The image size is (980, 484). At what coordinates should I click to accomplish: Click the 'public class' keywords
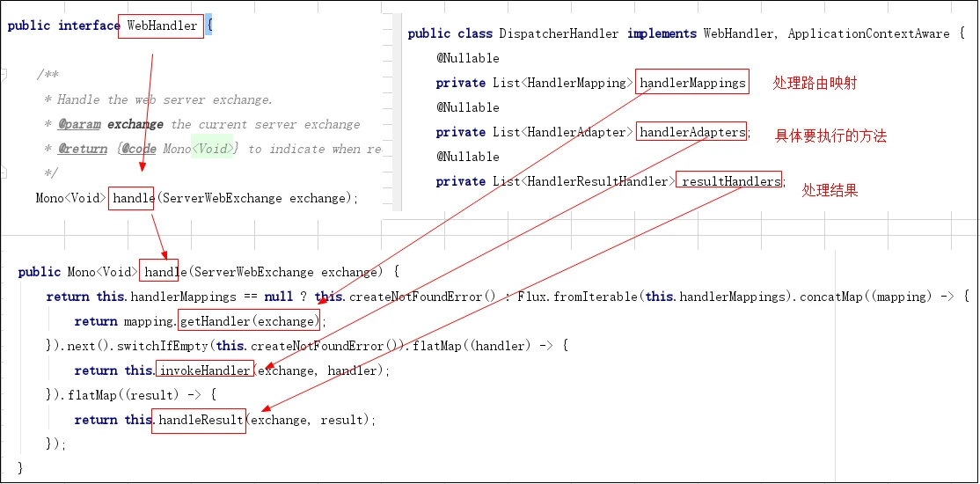[x=450, y=33]
